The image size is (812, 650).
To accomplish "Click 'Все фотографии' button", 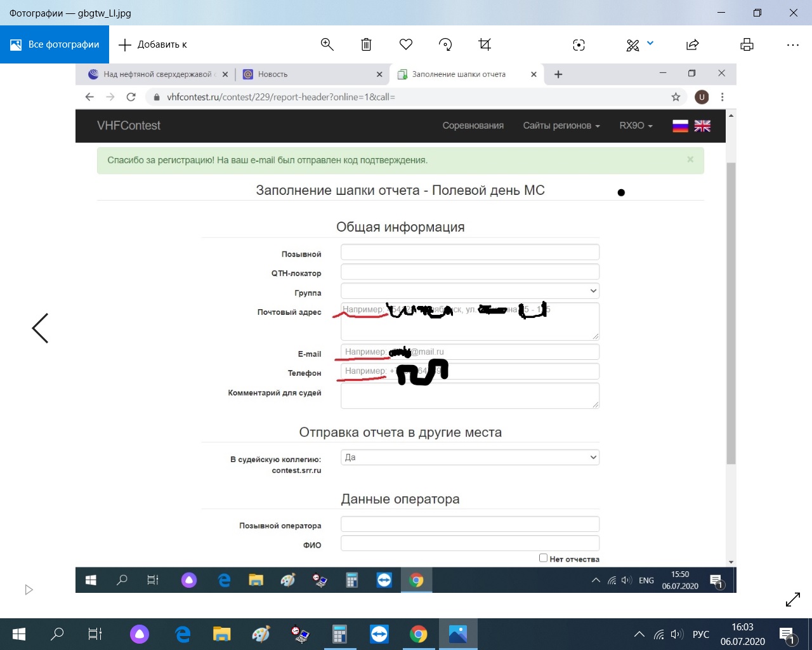I will (x=55, y=44).
